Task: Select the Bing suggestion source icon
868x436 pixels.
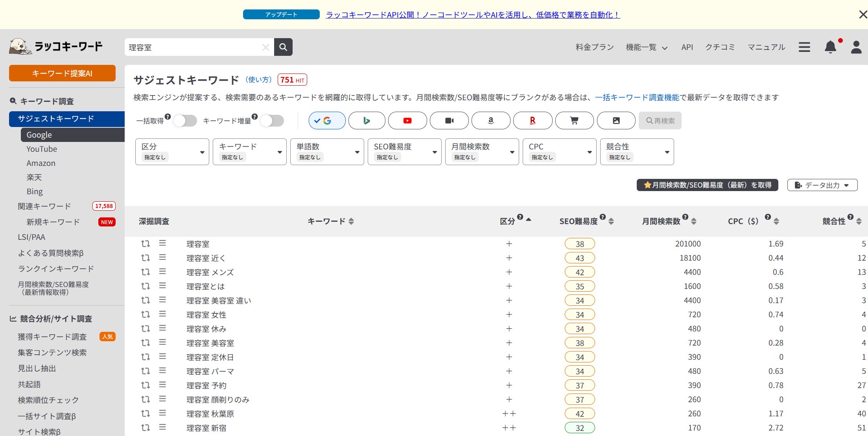Action: (x=367, y=121)
